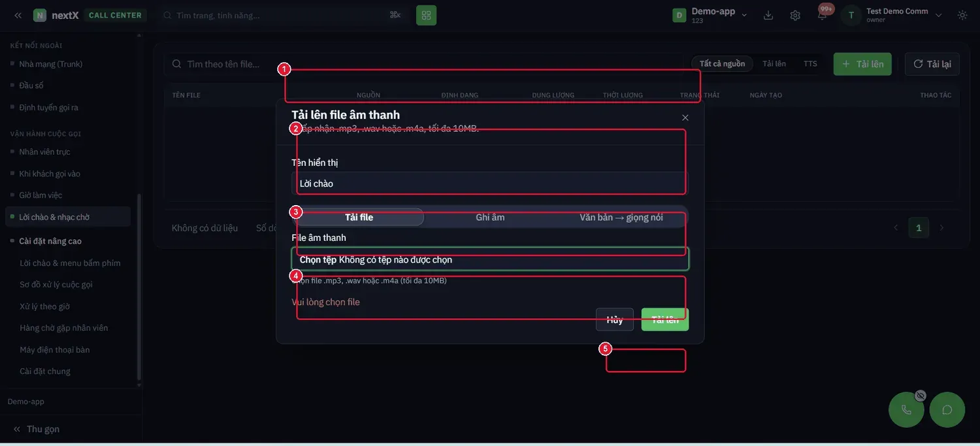
Task: Collapse sidebar using top-left double-chevron icon
Action: 18,15
